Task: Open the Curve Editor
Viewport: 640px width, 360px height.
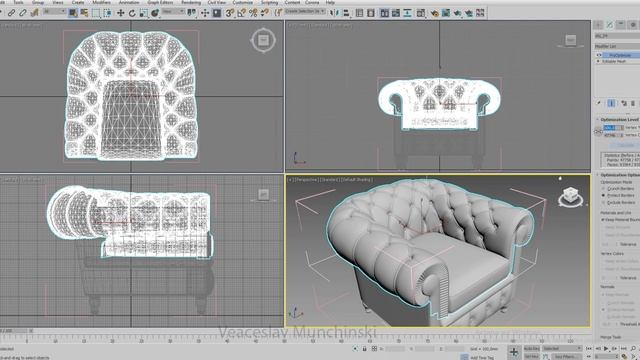Action: coord(396,13)
